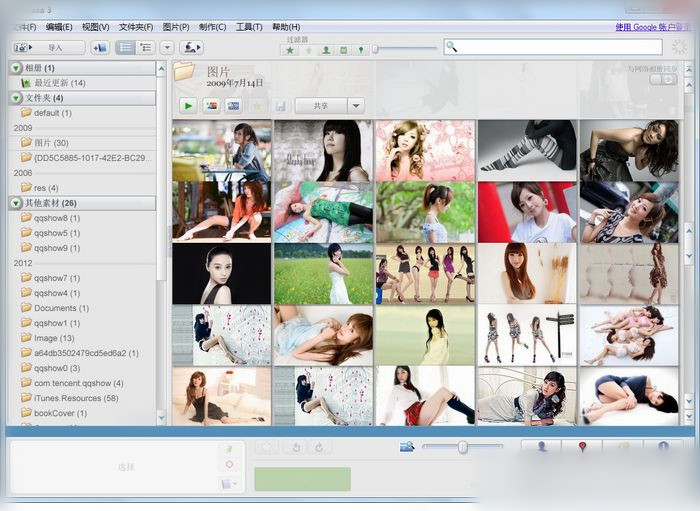This screenshot has height=511, width=700.
Task: Adjust the thumbnail size slider
Action: 462,446
